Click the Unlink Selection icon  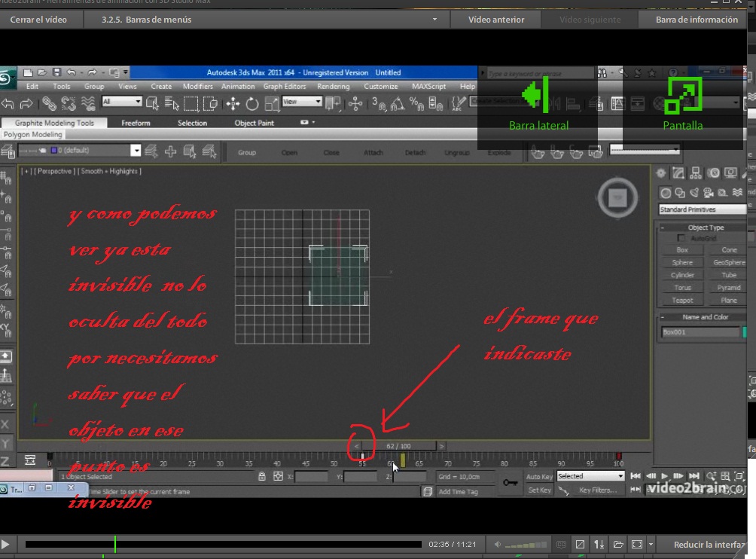tap(69, 103)
